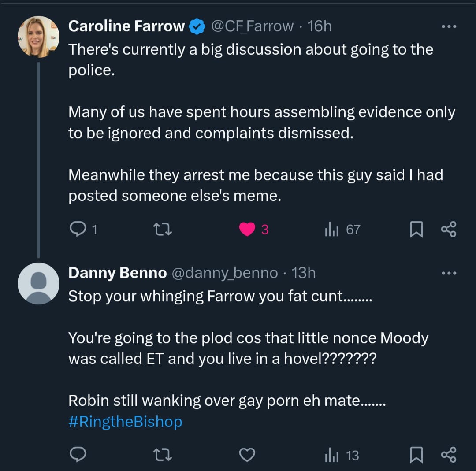Share Caroline Farrow's tweet
This screenshot has height=471, width=476.
[x=449, y=229]
